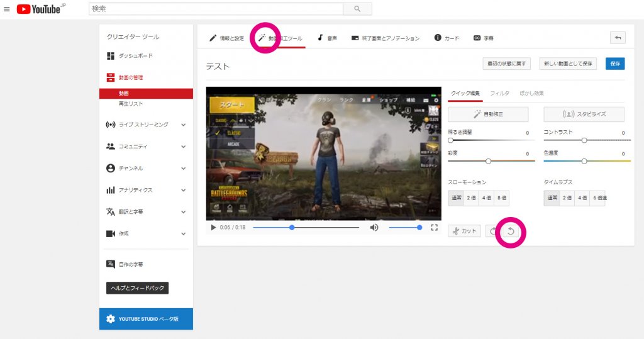Rotate video right with clockwise icon
The width and height of the screenshot is (644, 339).
pos(492,231)
